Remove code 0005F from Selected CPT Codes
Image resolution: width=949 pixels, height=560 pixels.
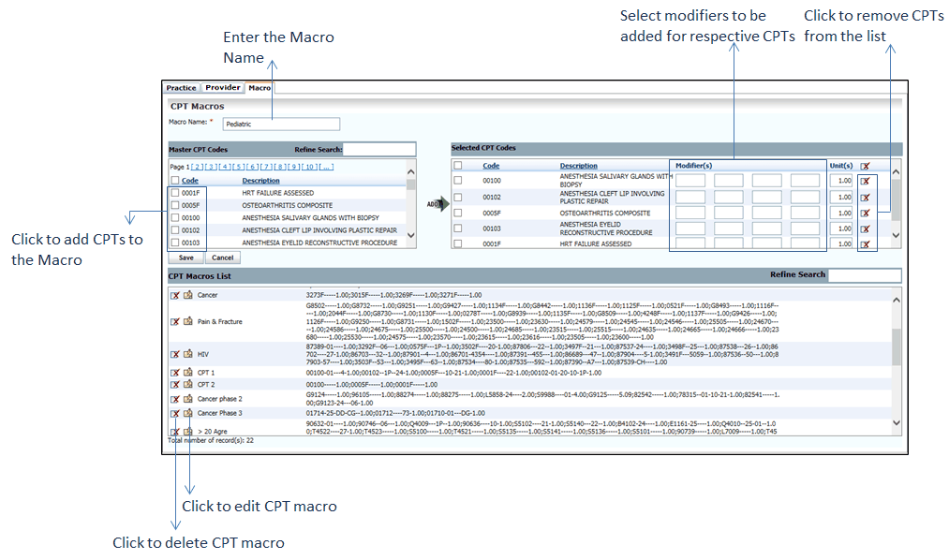click(x=866, y=213)
